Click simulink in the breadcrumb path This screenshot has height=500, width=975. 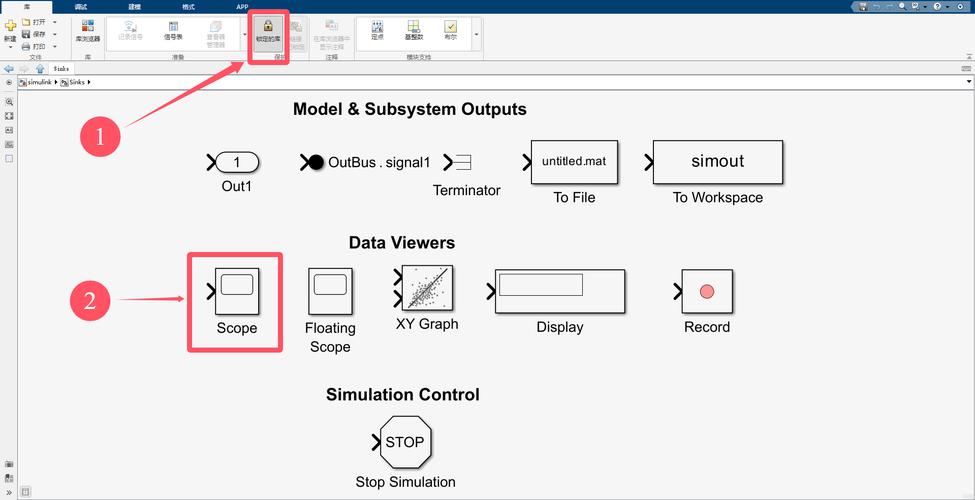point(39,80)
